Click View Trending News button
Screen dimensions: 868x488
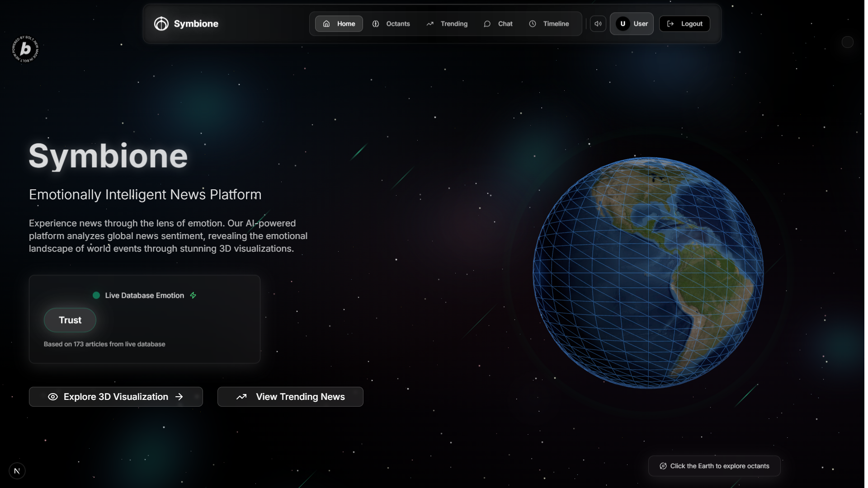(290, 397)
